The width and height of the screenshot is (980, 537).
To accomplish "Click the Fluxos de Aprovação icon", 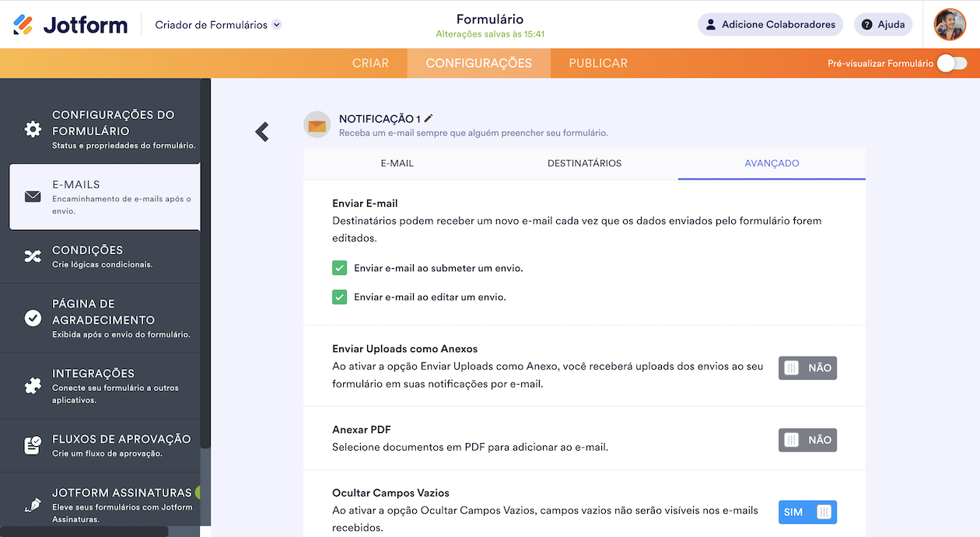I will coord(33,445).
